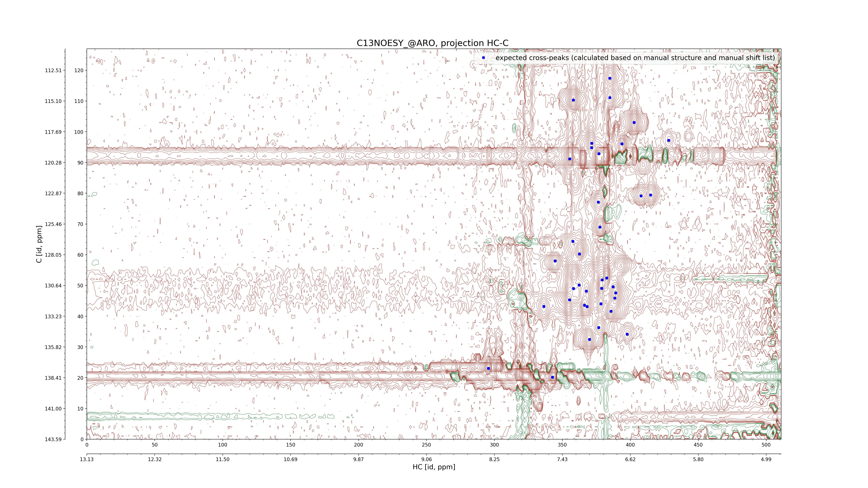Screen dimensions: 868x488
Task: Click the C ppm tick label '117.69'
Action: (53, 132)
